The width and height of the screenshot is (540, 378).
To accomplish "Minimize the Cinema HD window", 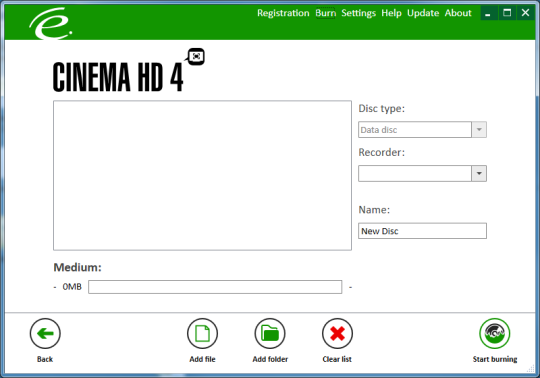I will (x=488, y=13).
